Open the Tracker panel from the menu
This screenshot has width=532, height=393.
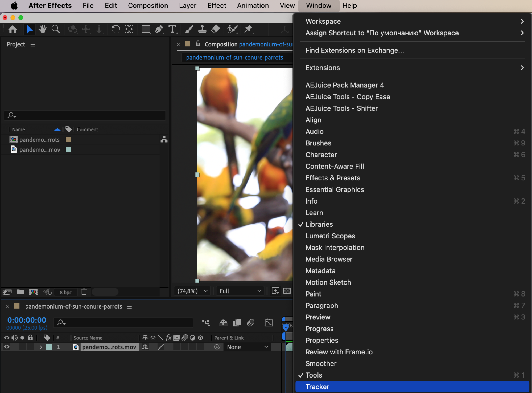[317, 387]
